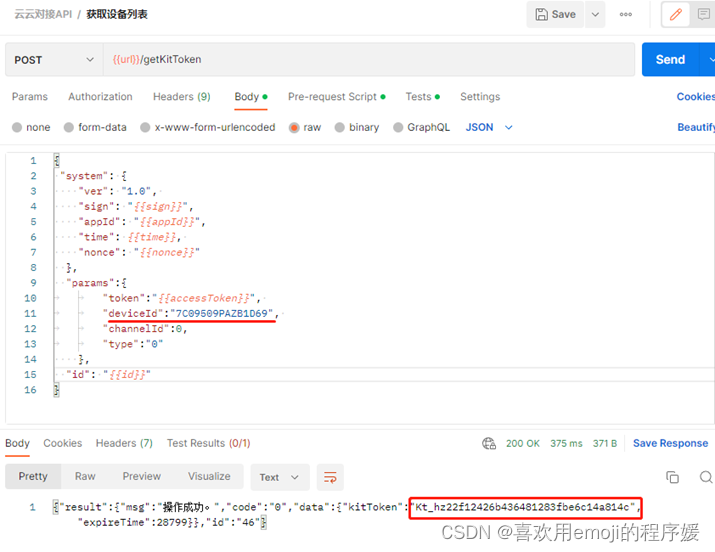
Task: Click the {{accessToken}} variable on line 10
Action: [x=206, y=298]
